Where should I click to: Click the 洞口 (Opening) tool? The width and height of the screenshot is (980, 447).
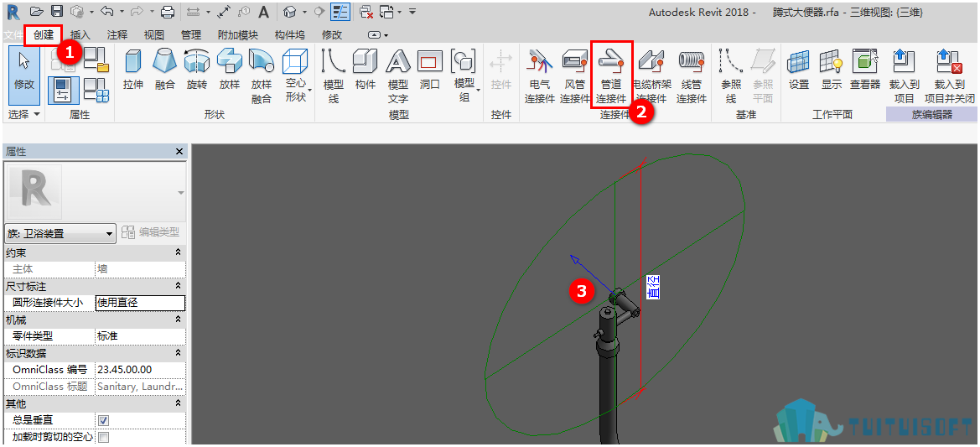[x=430, y=69]
